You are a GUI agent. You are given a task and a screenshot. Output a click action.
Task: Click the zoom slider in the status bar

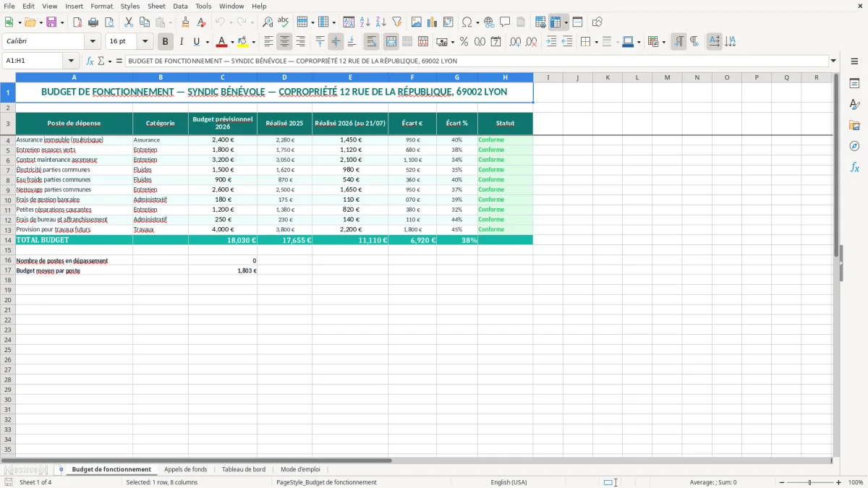click(x=810, y=482)
